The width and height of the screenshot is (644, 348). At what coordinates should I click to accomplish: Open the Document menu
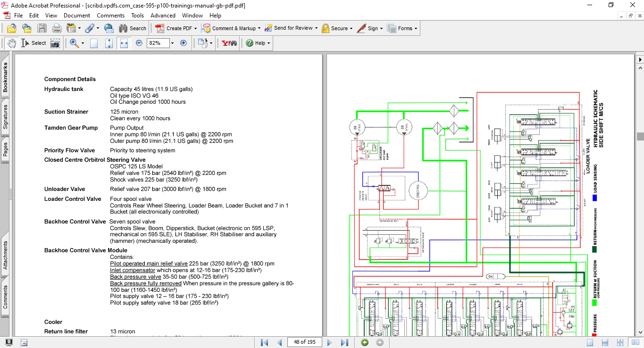[77, 16]
